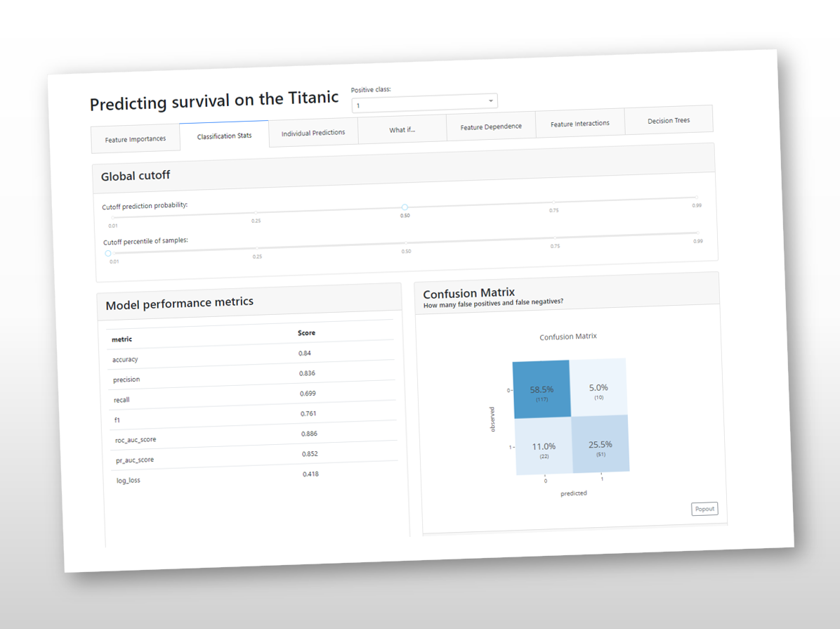Go to the Individual Predictions tab
840x629 pixels.
pos(313,132)
